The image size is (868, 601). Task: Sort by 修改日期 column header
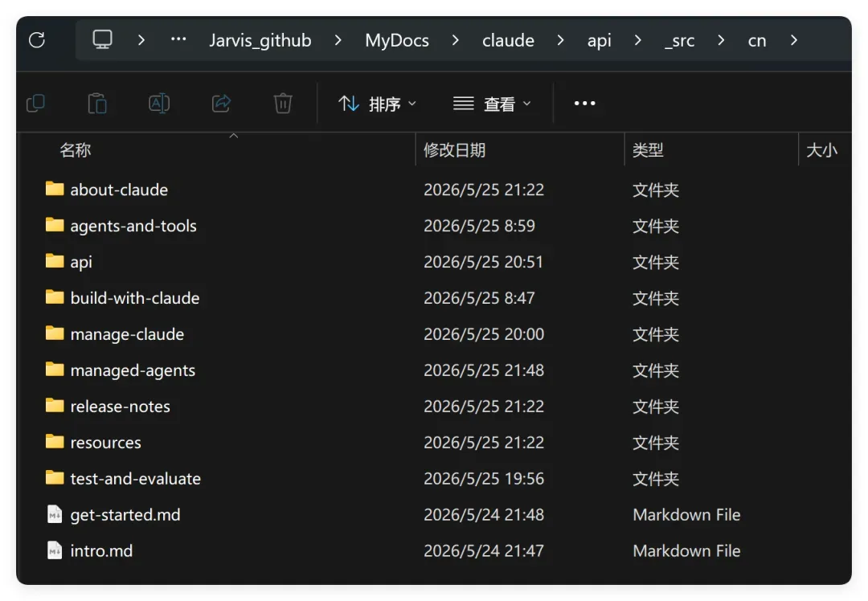[454, 150]
